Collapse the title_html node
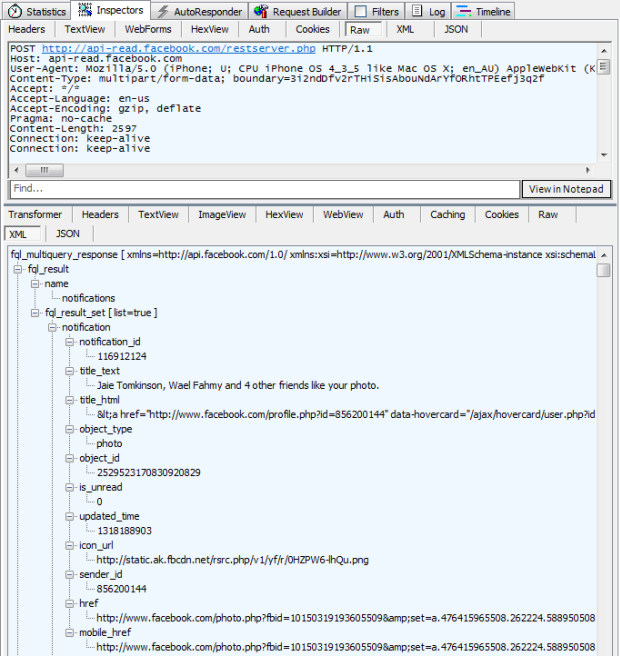The width and height of the screenshot is (620, 656). 69,400
